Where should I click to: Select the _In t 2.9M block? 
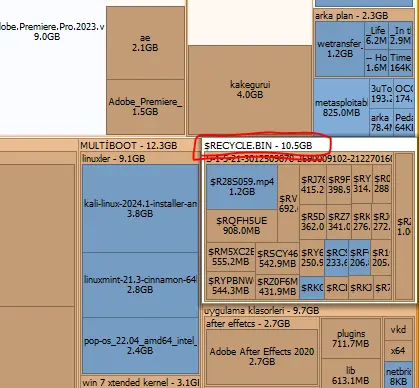coord(400,36)
